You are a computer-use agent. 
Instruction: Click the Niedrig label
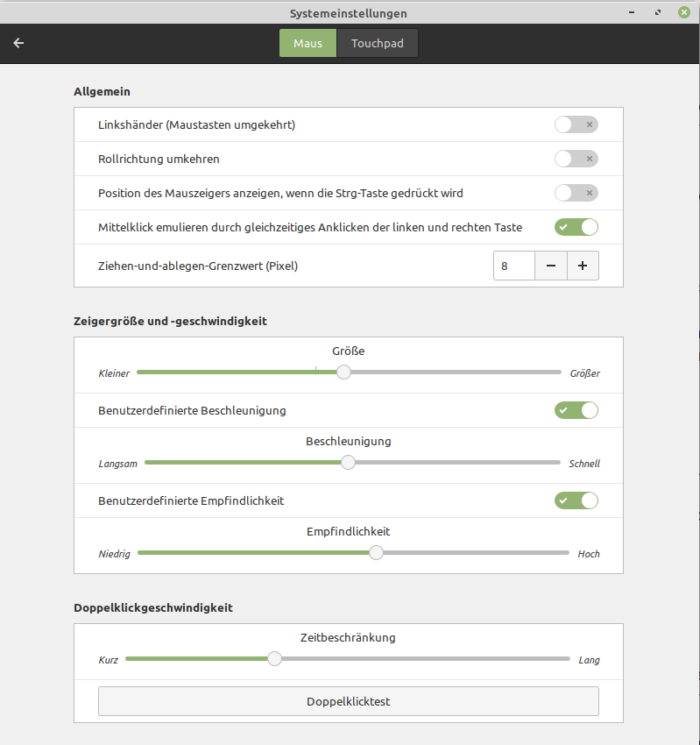[x=114, y=554]
